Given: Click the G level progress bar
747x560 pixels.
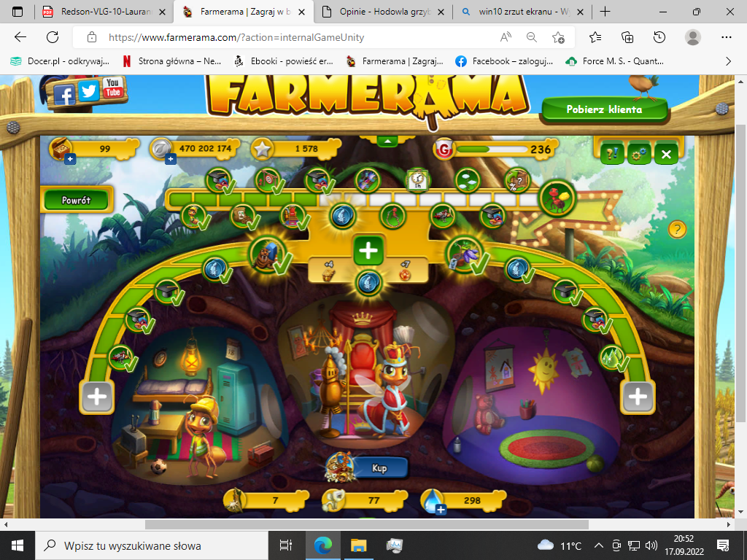Looking at the screenshot, I should pos(492,149).
